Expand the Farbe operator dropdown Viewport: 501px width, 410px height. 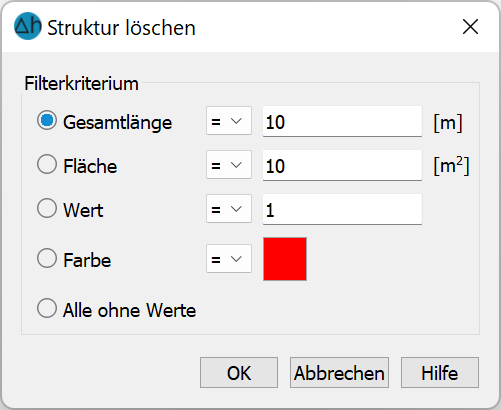point(229,259)
